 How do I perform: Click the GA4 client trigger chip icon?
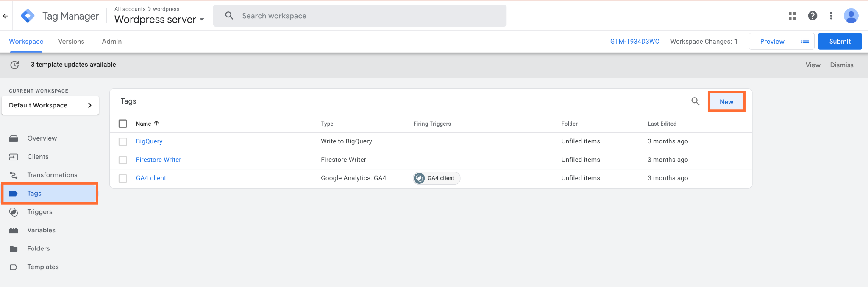tap(419, 178)
